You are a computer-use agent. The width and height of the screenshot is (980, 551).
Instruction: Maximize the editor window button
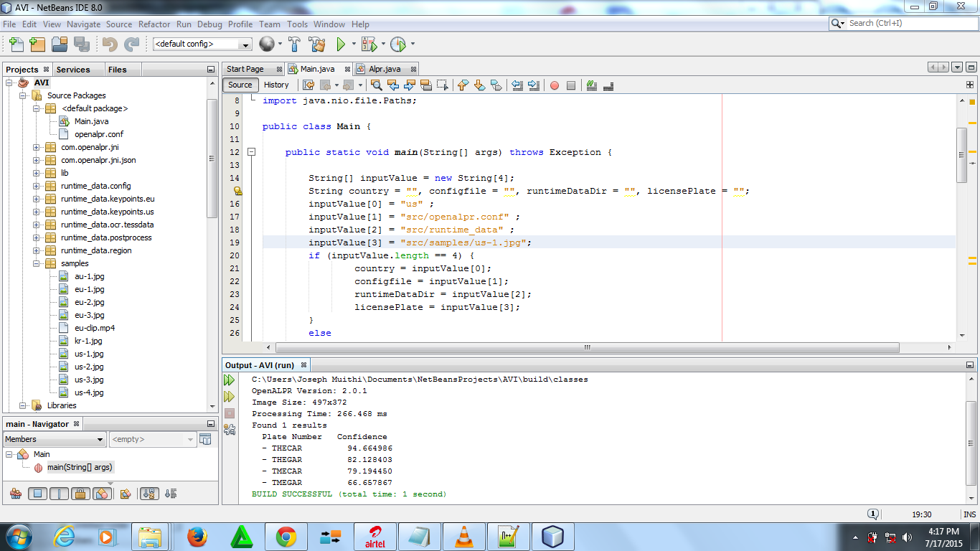pyautogui.click(x=971, y=67)
